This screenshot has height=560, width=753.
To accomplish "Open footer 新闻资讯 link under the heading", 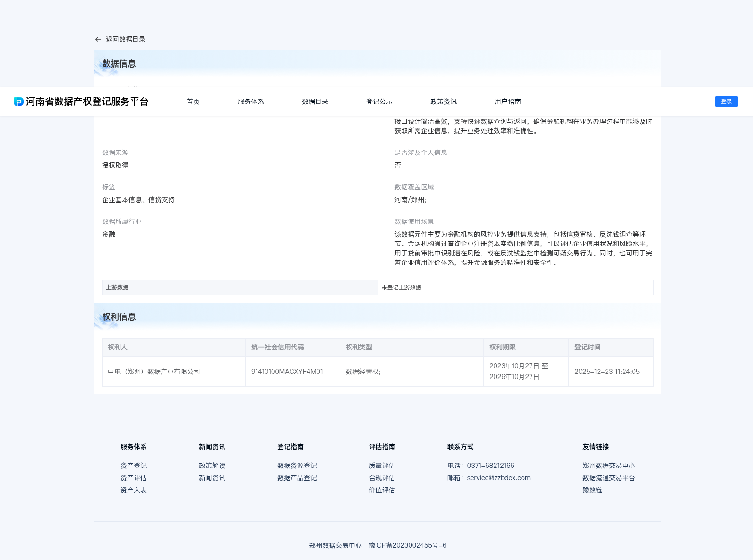I will tap(212, 478).
